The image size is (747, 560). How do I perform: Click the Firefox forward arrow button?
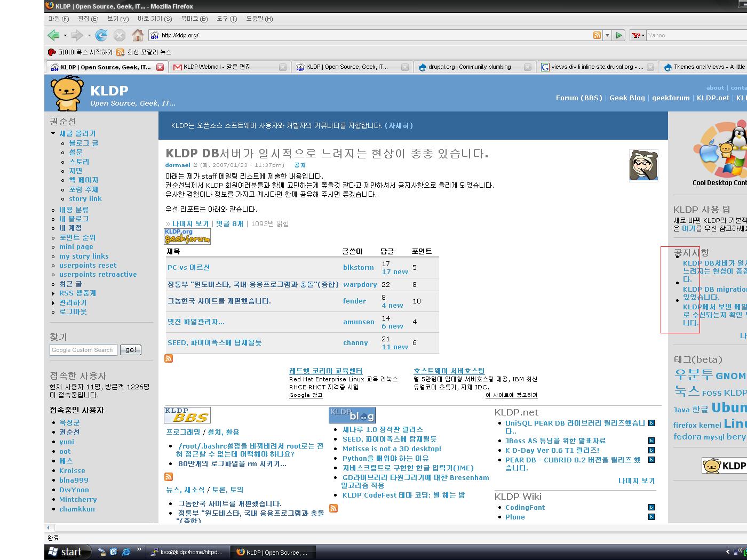[77, 35]
